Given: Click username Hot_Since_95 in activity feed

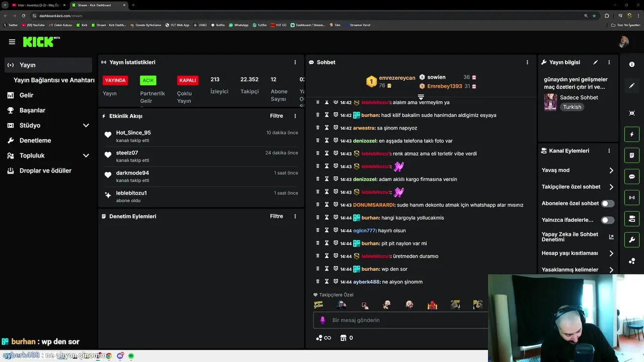Looking at the screenshot, I should pyautogui.click(x=133, y=133).
